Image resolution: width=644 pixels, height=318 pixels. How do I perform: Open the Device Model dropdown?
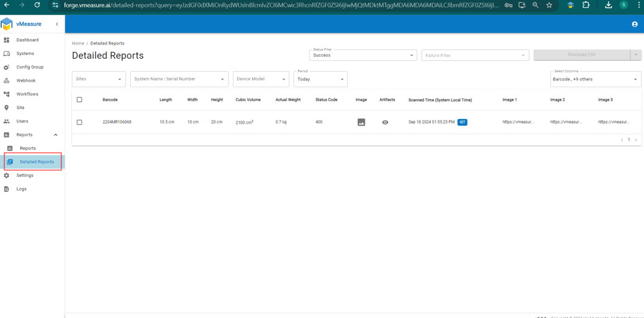(x=261, y=79)
